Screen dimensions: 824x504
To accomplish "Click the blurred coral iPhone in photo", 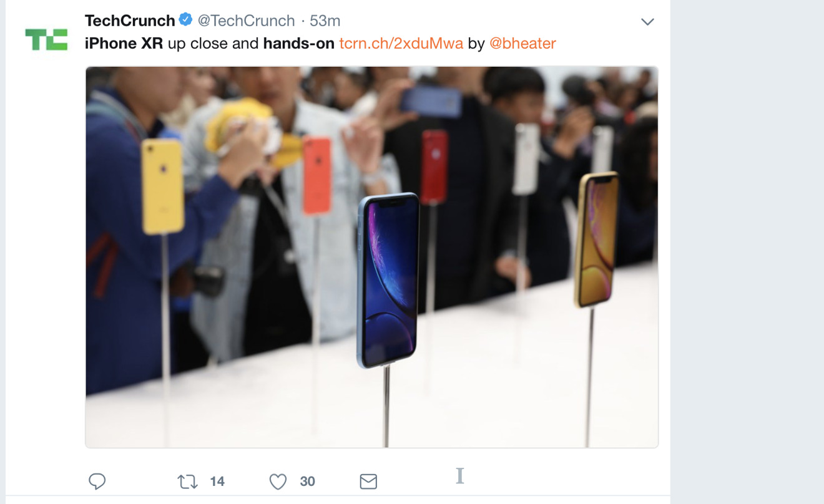I will point(317,176).
